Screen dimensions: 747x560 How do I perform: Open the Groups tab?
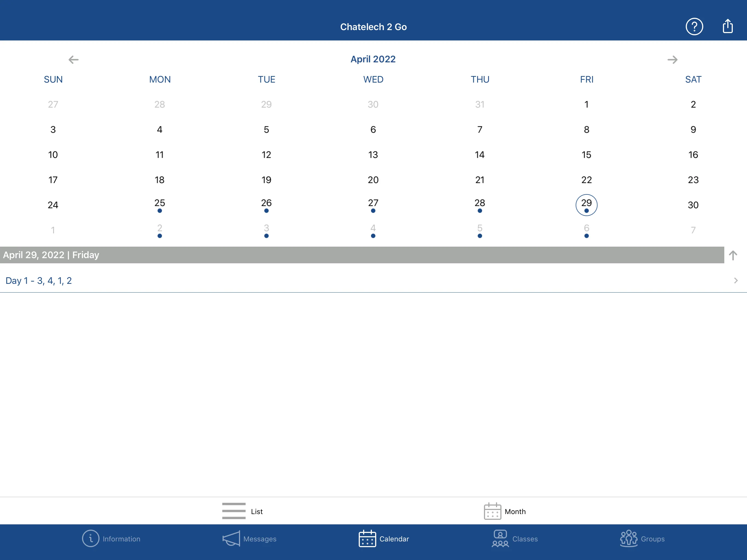[x=642, y=538]
